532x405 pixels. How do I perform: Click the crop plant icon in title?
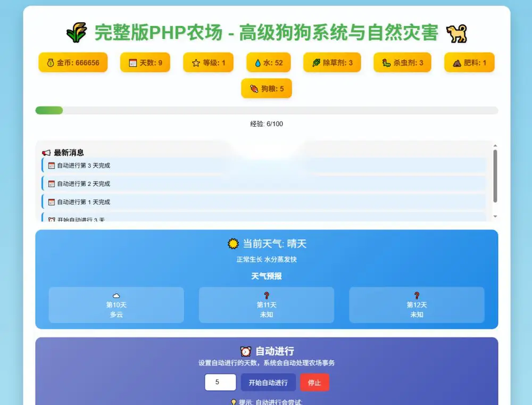[x=77, y=32]
